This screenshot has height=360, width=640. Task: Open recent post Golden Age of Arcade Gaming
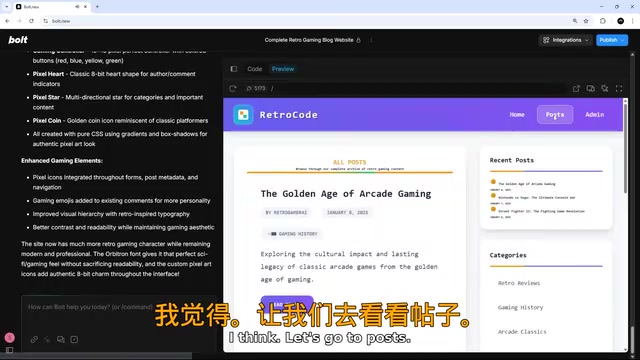tap(527, 184)
